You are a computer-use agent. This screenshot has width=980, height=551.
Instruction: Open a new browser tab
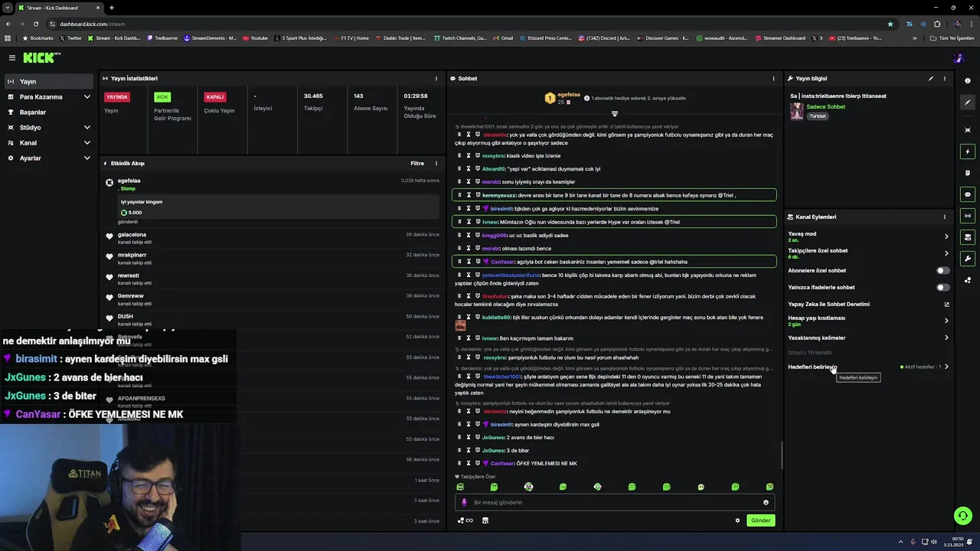click(x=112, y=8)
